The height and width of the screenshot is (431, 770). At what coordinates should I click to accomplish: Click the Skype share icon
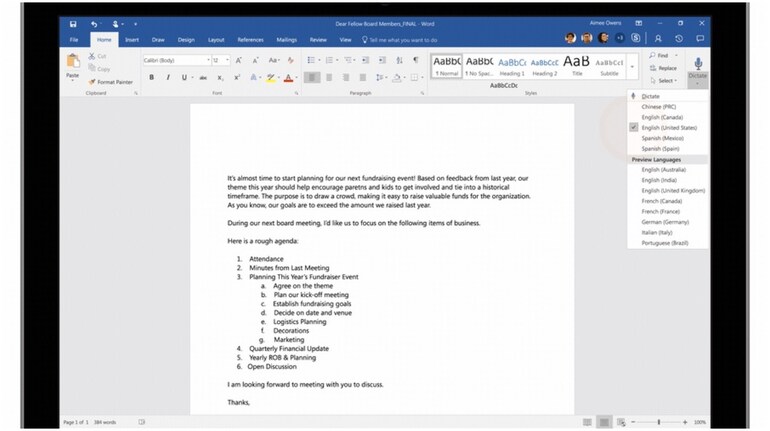pos(635,39)
